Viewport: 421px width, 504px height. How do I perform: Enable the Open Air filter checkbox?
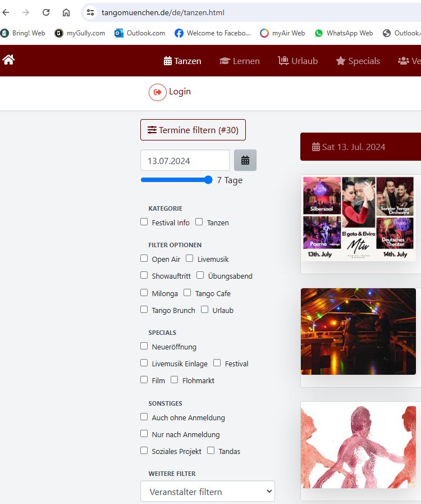[x=144, y=258]
